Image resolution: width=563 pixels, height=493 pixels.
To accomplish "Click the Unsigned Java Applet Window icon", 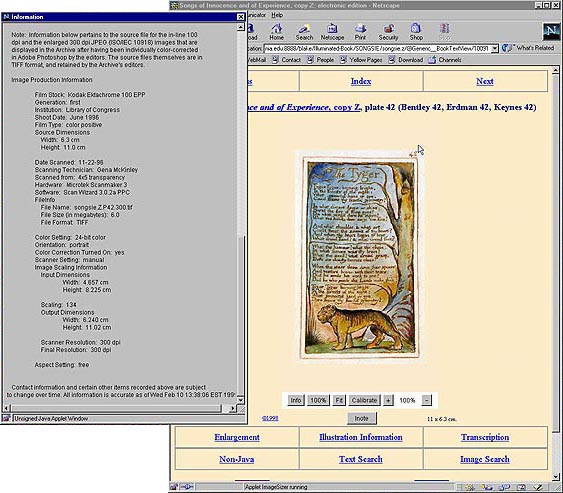I will pyautogui.click(x=6, y=418).
